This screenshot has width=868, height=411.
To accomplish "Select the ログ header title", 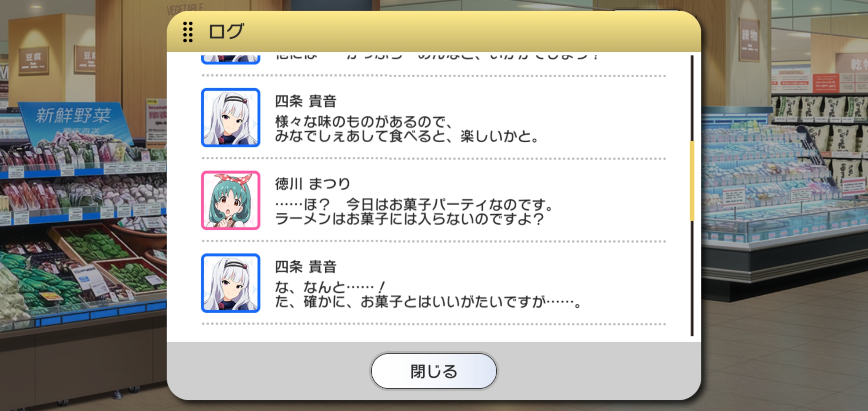I will [226, 31].
